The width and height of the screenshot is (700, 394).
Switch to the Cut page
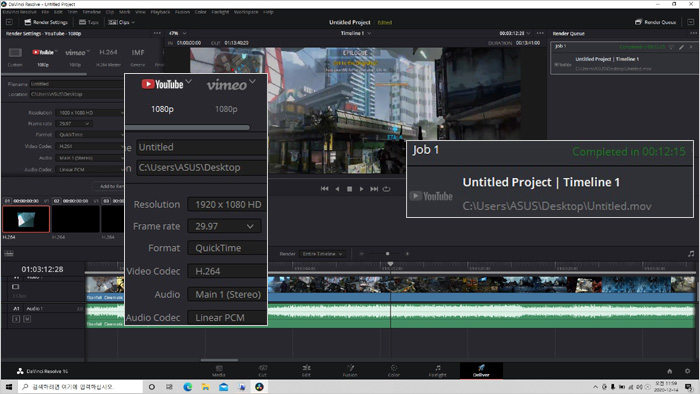pos(262,370)
